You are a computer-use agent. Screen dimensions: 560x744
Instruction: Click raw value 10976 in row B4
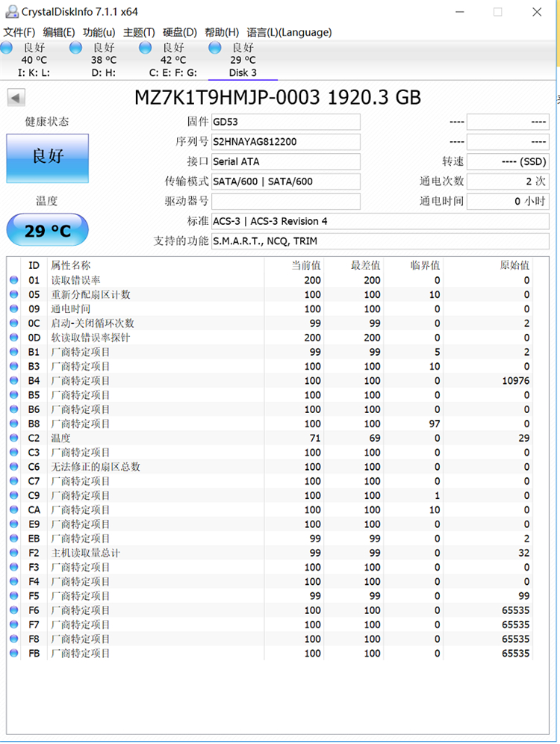[x=516, y=380]
